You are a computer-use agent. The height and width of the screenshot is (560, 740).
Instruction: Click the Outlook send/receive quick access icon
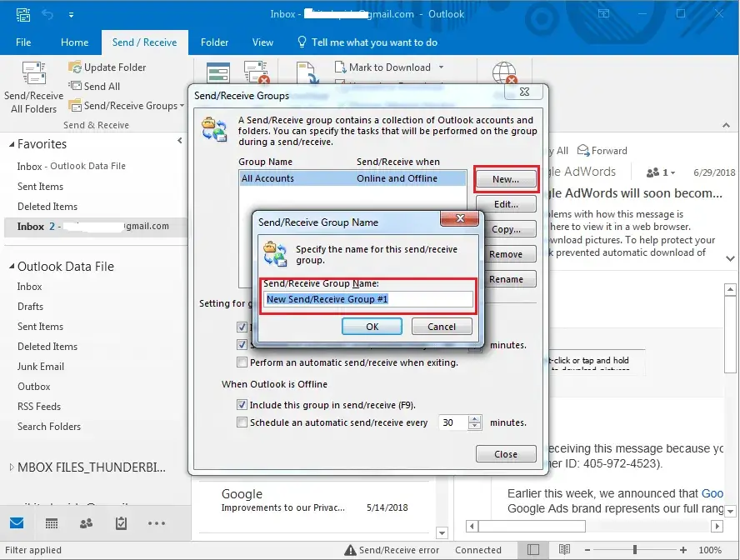coord(23,14)
